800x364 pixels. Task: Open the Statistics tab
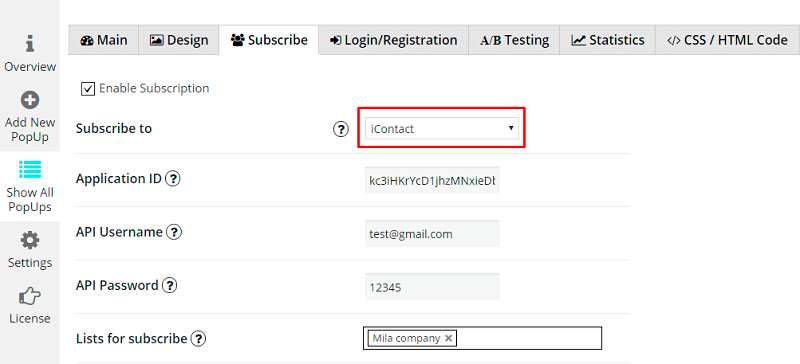[608, 40]
